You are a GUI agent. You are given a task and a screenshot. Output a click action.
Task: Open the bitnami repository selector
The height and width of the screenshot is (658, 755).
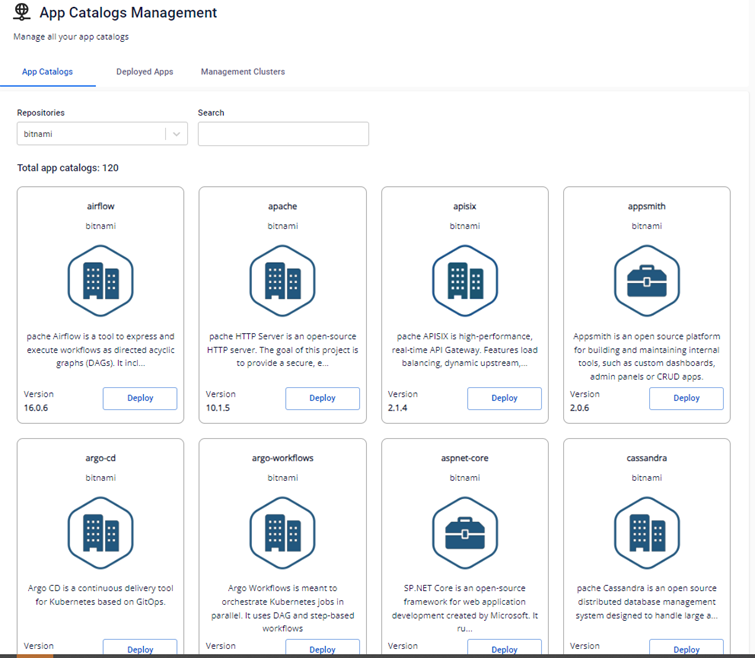(90, 134)
